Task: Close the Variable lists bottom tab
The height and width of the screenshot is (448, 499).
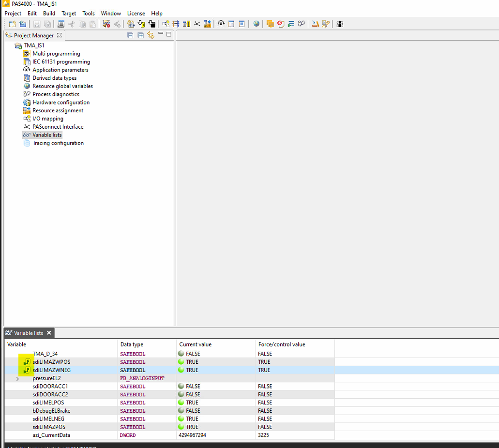Action: [49, 333]
